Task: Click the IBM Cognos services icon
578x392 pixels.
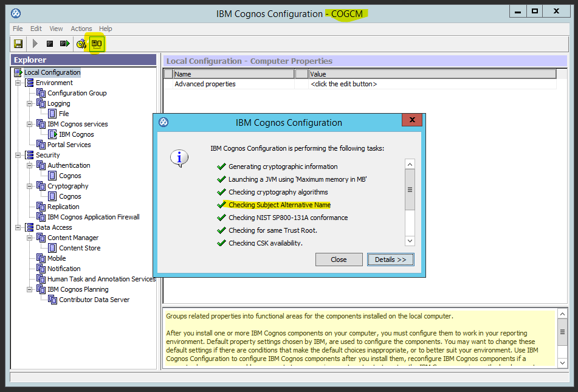Action: pyautogui.click(x=41, y=124)
